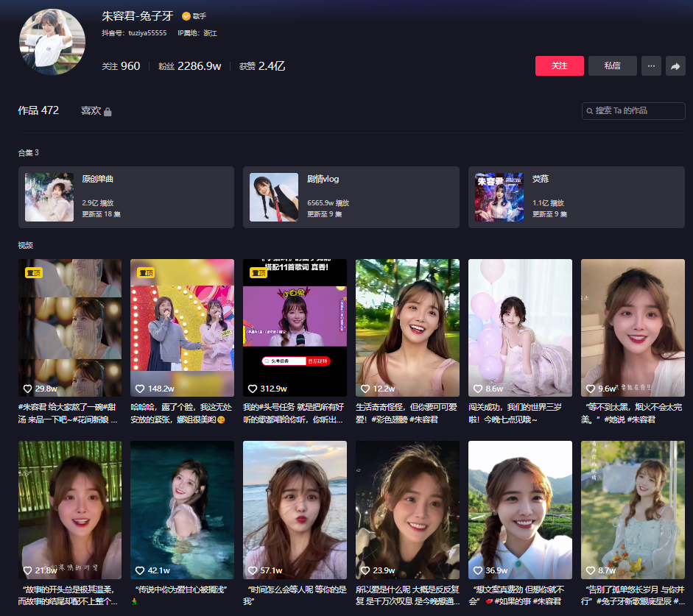Click the heart icon showing 312.9w likes
Screen dimensions: 693x616
pos(253,389)
